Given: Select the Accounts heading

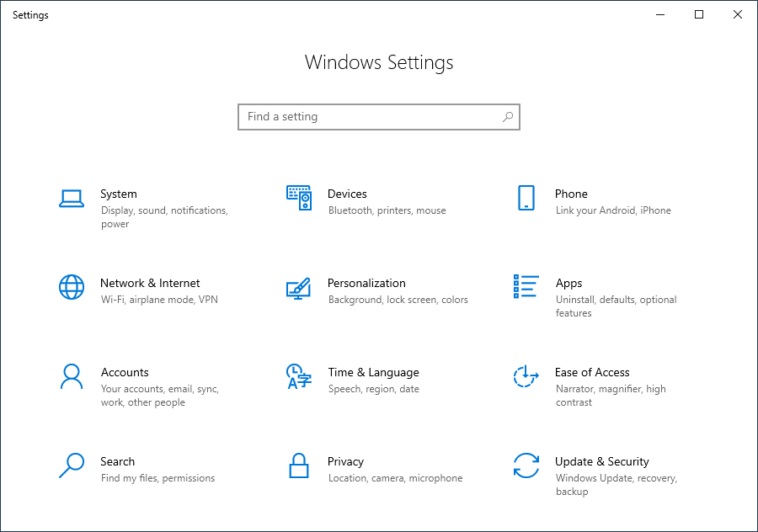Looking at the screenshot, I should pyautogui.click(x=125, y=373).
